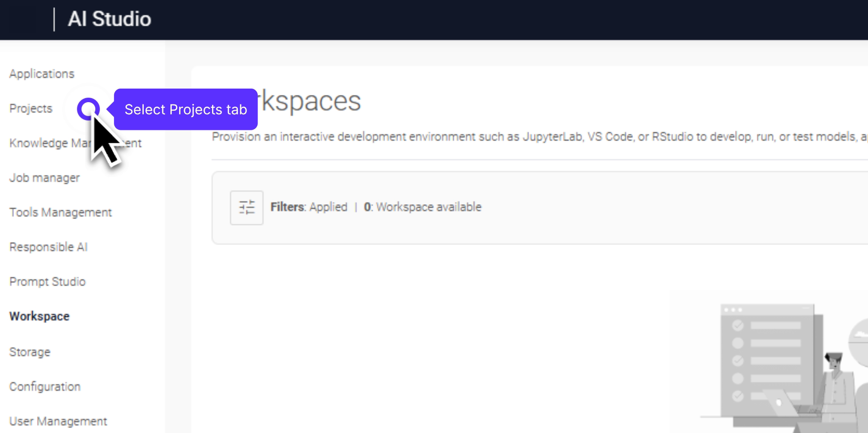868x433 pixels.
Task: Open the Job manager page
Action: [44, 178]
